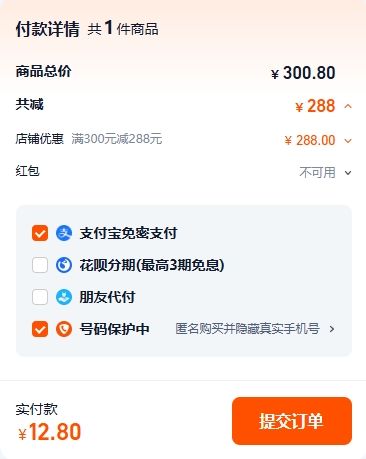Click the orange number protection shield icon
366x459 pixels.
tap(64, 329)
